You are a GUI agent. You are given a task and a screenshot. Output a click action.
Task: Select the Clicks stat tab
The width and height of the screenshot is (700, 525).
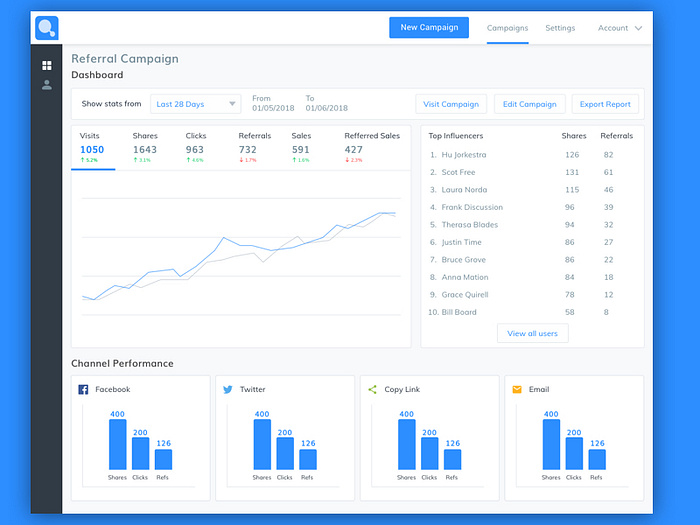tap(196, 148)
